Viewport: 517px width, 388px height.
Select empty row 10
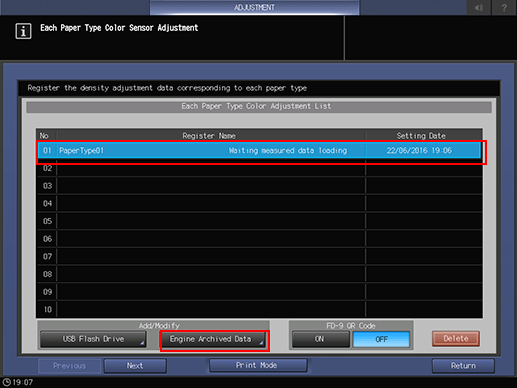[259, 310]
